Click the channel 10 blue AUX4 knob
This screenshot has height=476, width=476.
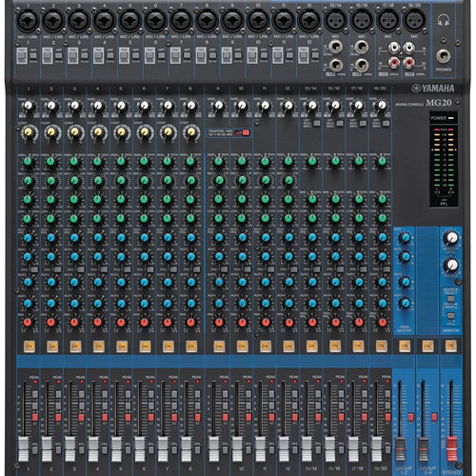coord(243,304)
